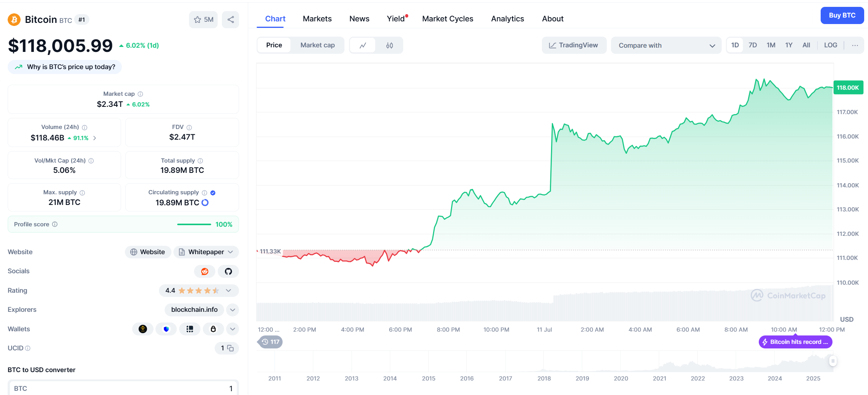Click the Profile score info icon
868x395 pixels.
pyautogui.click(x=55, y=224)
